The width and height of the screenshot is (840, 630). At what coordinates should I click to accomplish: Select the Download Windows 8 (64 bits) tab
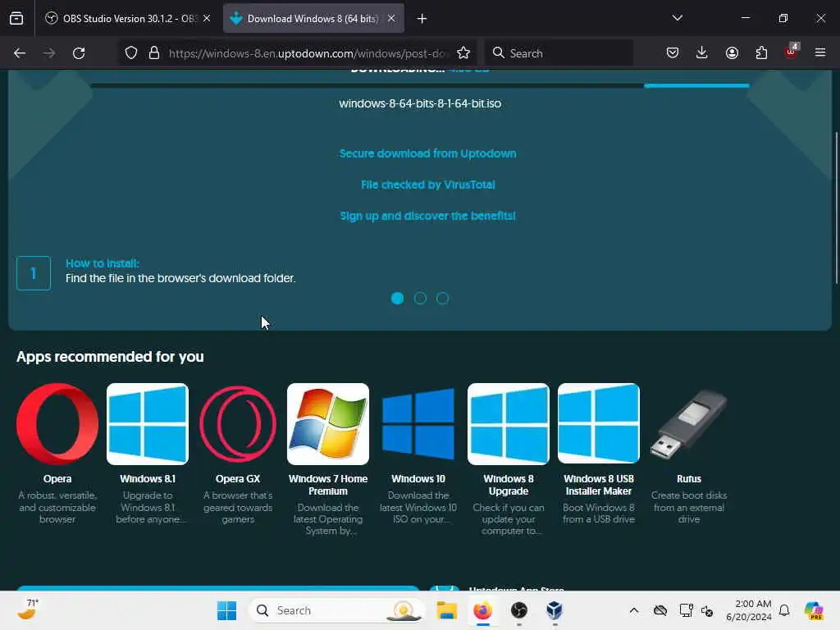point(313,18)
